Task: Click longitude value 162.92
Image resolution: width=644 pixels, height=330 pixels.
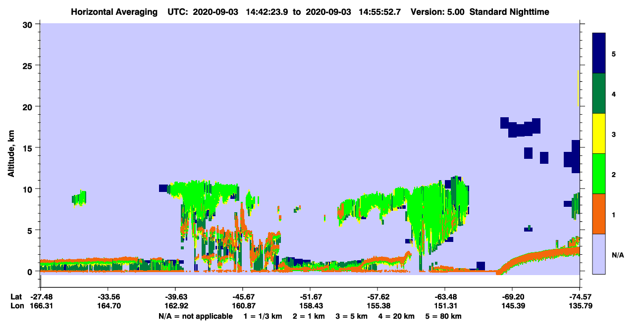Action: coord(175,306)
